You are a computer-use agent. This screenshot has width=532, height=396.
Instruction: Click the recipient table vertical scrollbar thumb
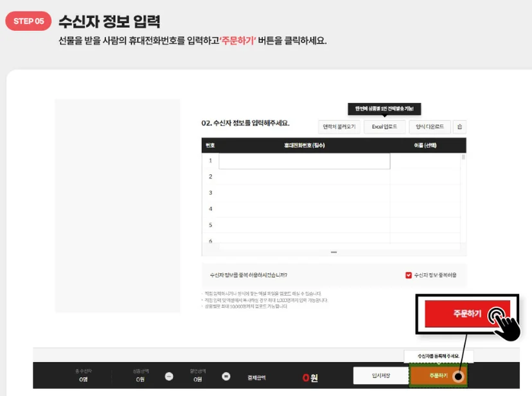point(463,157)
